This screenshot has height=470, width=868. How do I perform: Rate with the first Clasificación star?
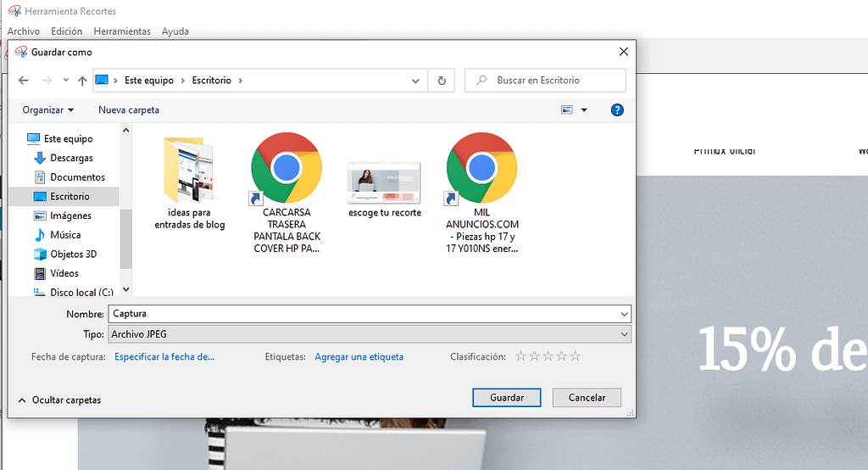521,355
